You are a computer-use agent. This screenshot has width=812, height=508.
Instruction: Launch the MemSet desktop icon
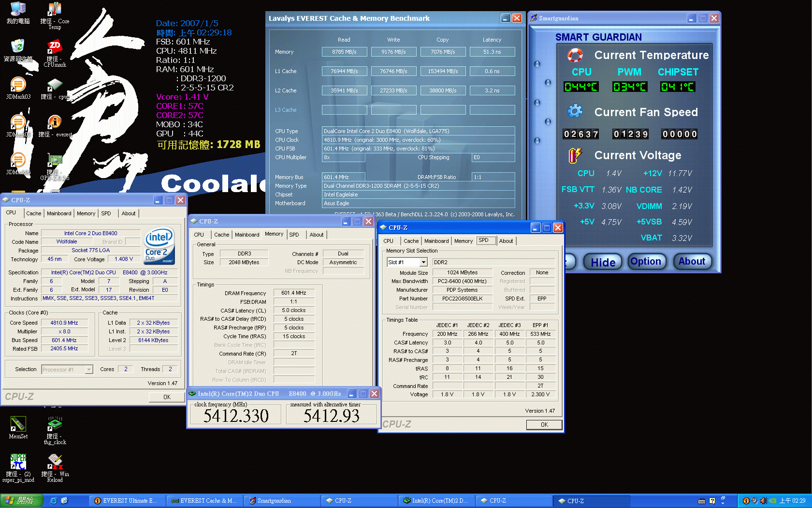18,428
